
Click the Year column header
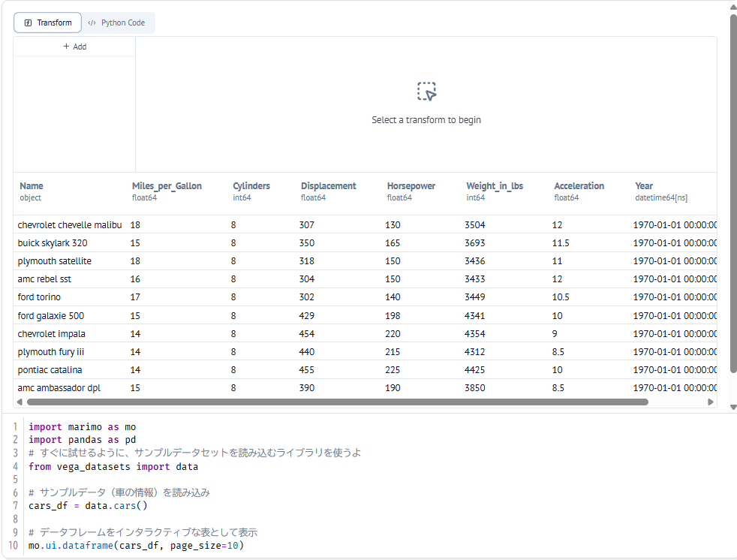coord(644,185)
